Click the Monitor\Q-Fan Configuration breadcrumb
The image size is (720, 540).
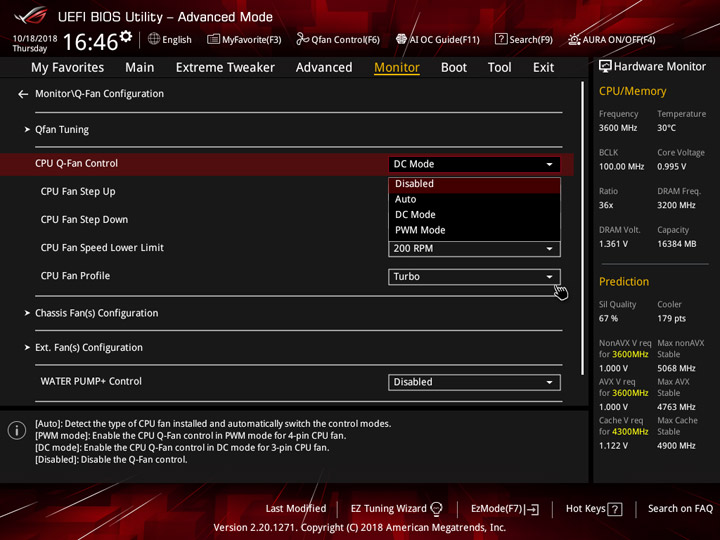[99, 94]
